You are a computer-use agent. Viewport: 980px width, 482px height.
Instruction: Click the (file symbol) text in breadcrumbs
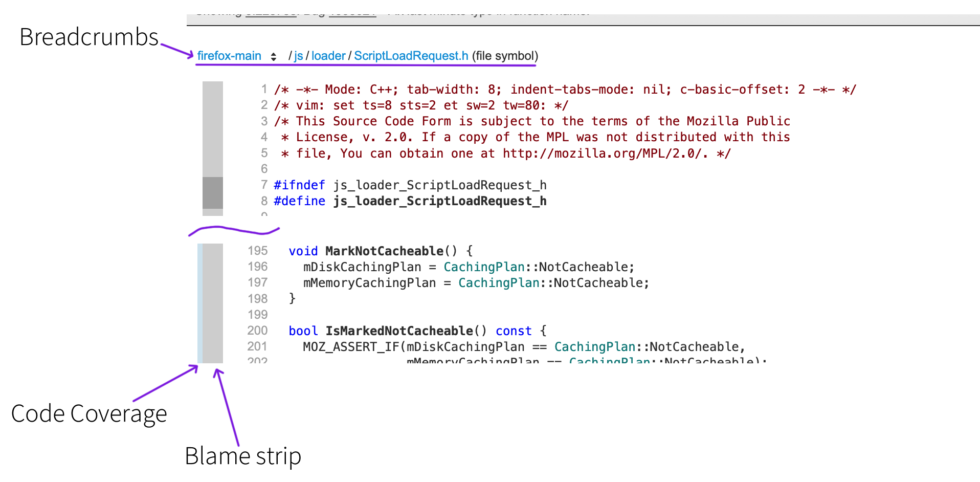(x=505, y=56)
